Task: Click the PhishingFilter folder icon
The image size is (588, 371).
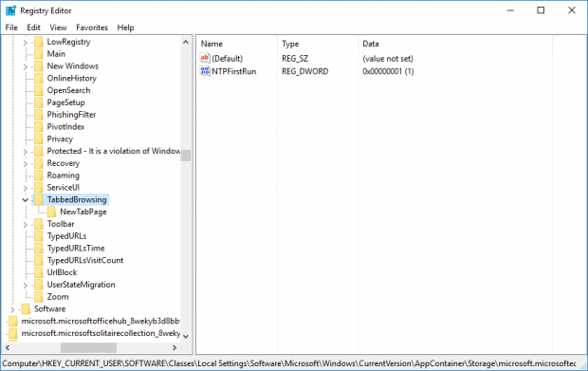Action: point(39,115)
